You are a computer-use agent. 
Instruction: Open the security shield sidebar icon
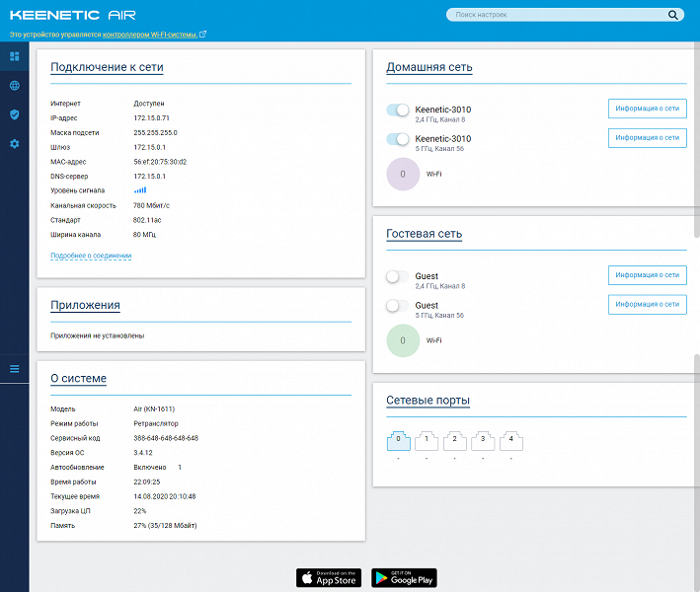[14, 114]
